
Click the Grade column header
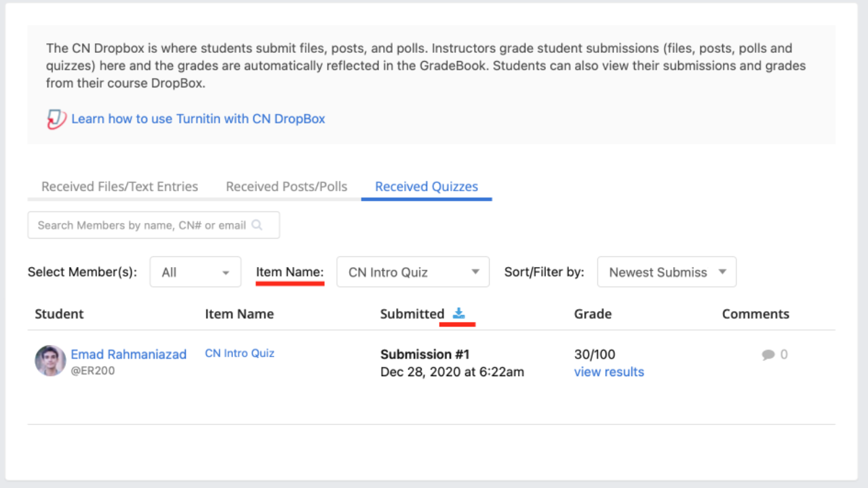tap(593, 314)
